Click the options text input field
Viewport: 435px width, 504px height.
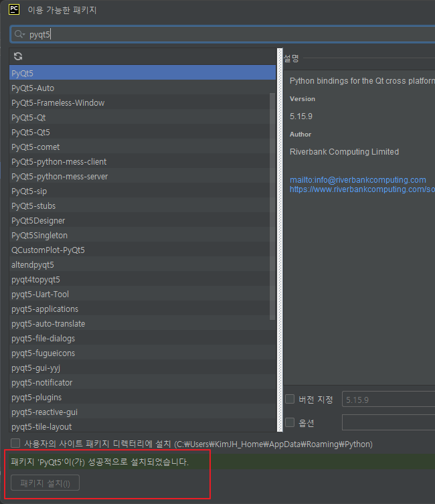[389, 422]
